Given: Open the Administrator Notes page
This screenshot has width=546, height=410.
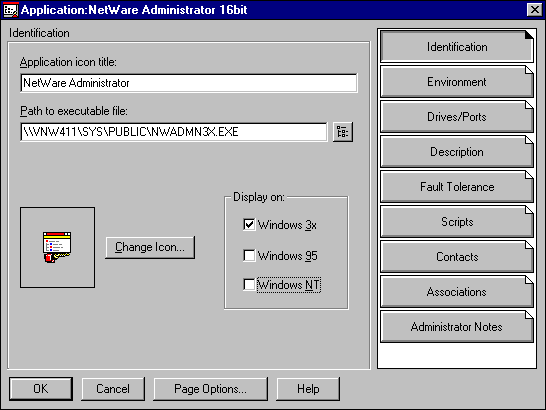Looking at the screenshot, I should point(457,327).
